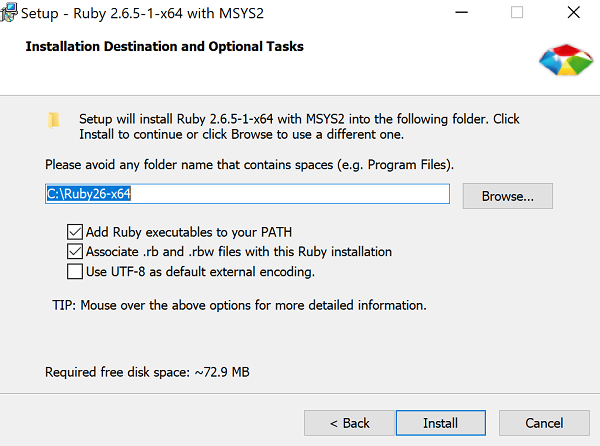
Task: Click the RubyInstaller gem logo
Action: click(566, 60)
